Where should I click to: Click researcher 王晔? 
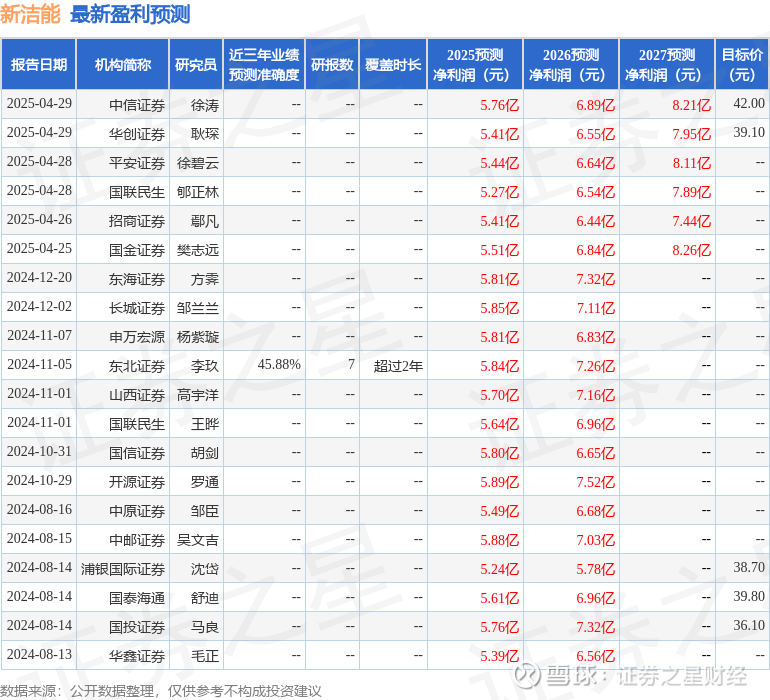pos(205,424)
